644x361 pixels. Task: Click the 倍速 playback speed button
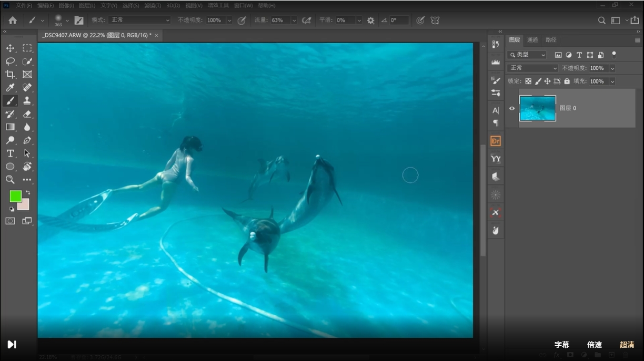coord(594,345)
